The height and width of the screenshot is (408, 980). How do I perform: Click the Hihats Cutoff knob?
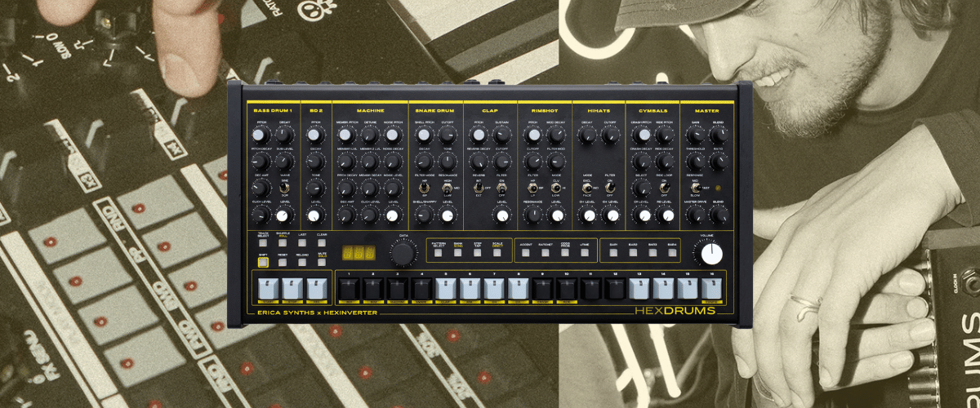pyautogui.click(x=611, y=135)
